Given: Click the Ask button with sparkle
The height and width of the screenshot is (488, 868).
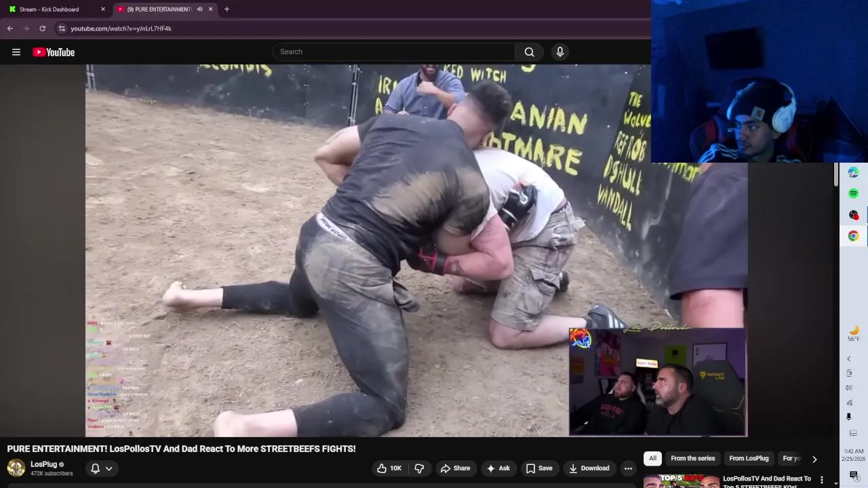Looking at the screenshot, I should point(498,468).
